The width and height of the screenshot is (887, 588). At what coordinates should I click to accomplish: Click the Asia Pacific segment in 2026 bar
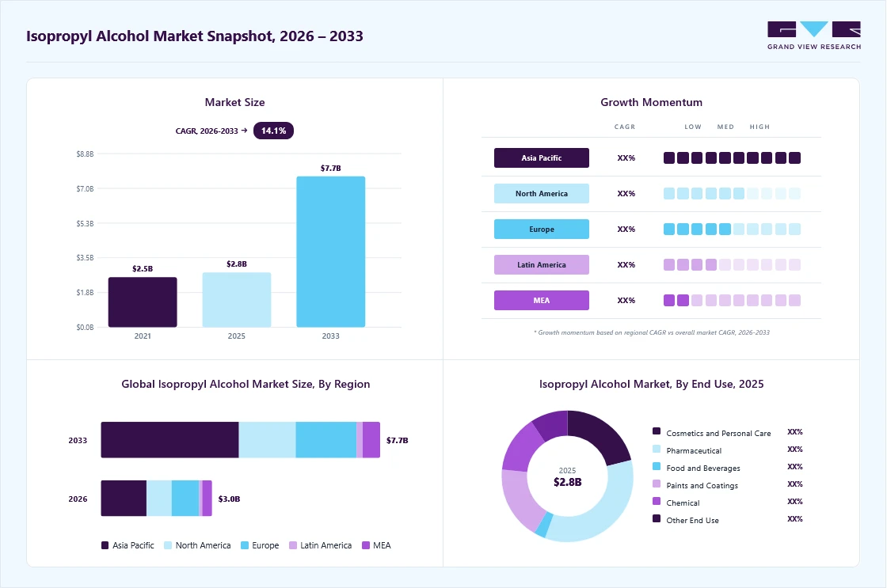[x=124, y=498]
